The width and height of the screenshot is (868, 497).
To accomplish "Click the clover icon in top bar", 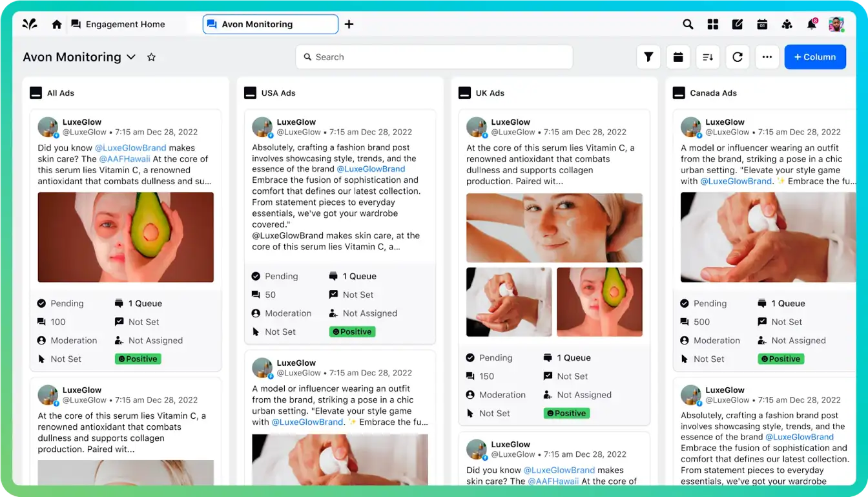I will (x=787, y=25).
